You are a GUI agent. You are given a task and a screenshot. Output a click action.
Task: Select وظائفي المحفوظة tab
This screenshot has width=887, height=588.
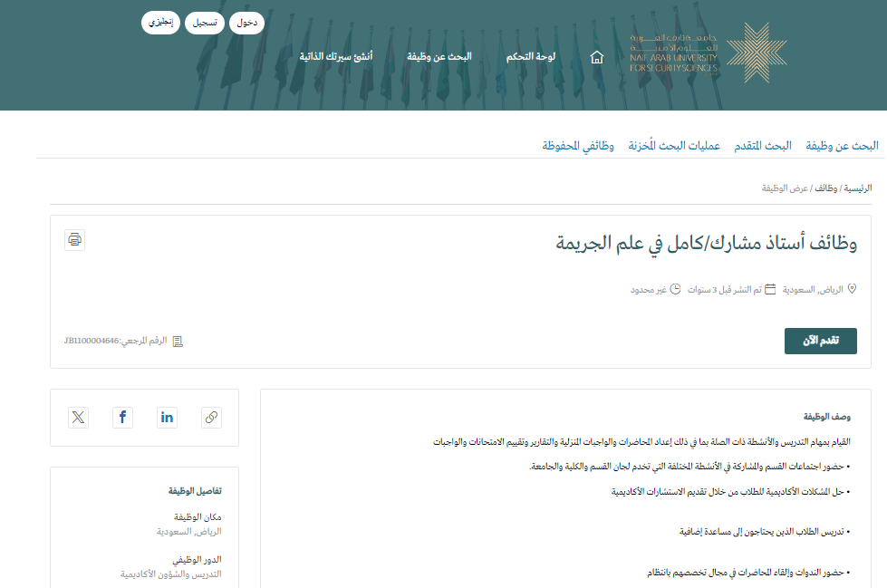(578, 146)
